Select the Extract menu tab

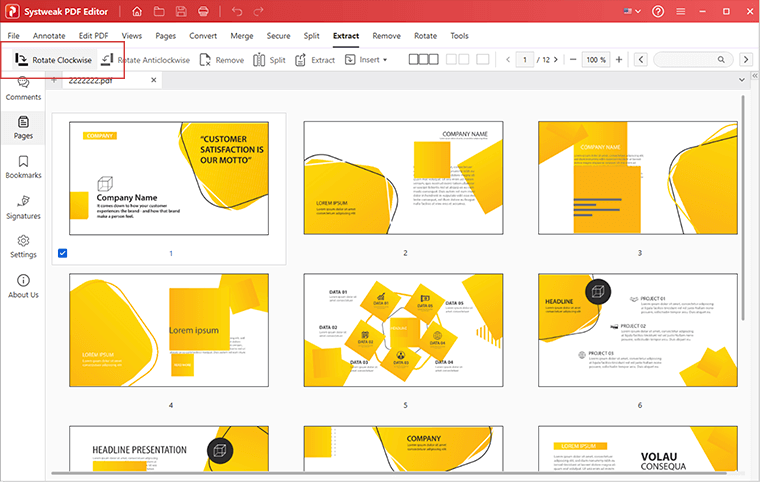tap(346, 36)
